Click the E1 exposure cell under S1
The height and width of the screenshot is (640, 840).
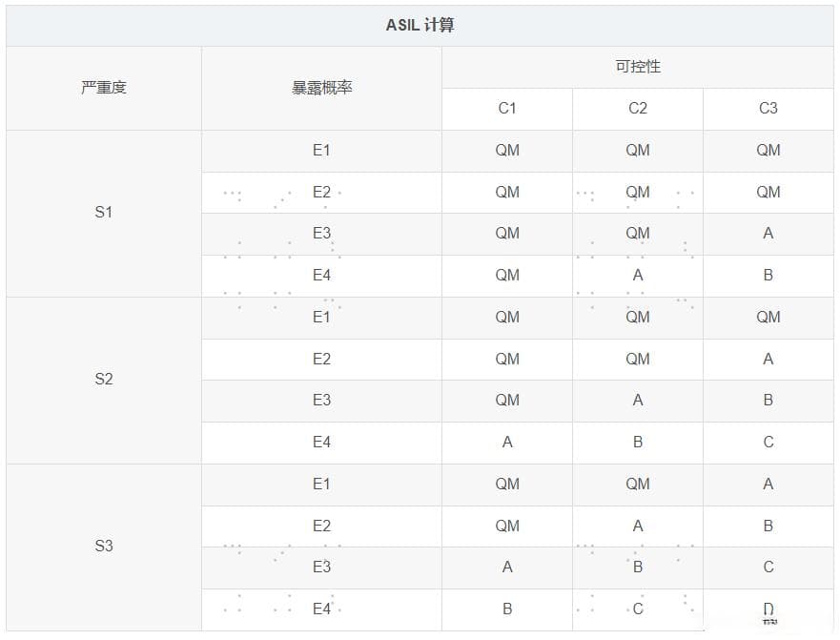[x=321, y=151]
